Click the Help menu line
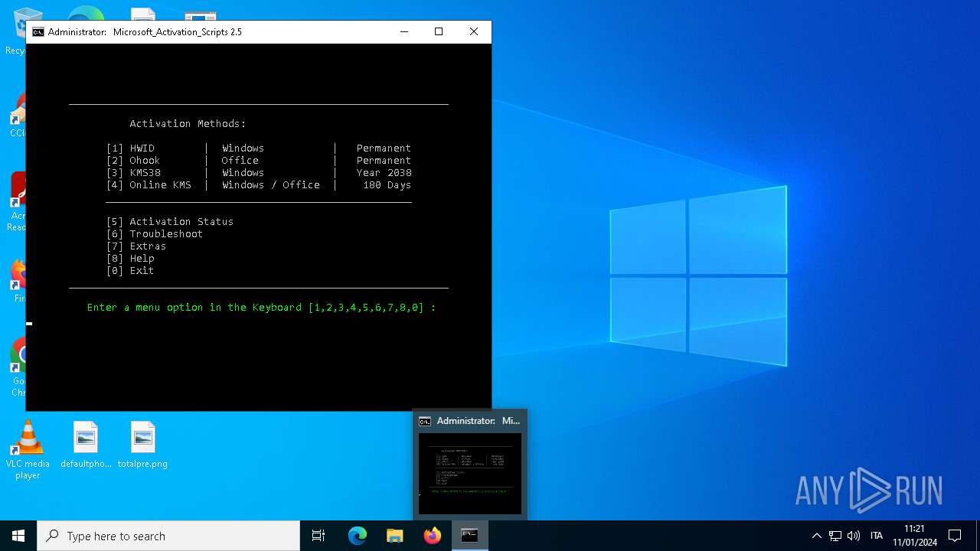The image size is (980, 551). (130, 259)
